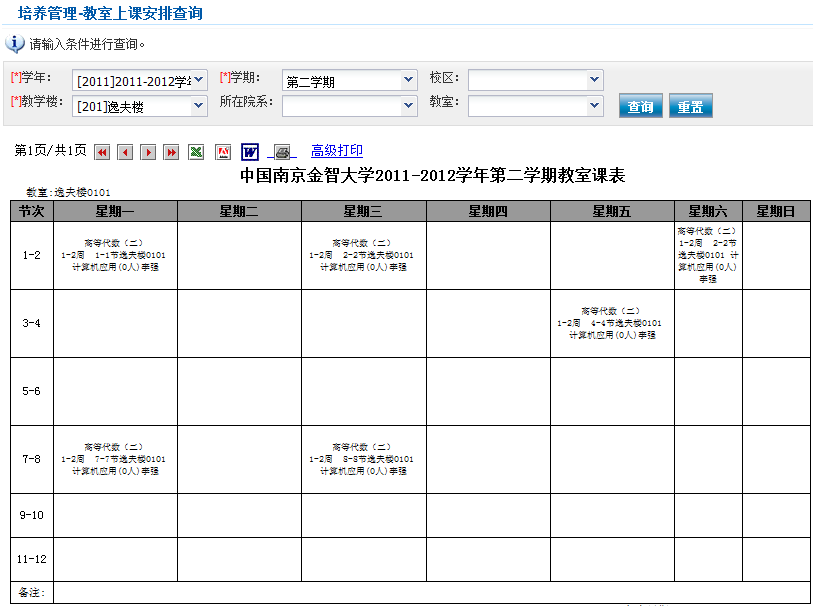
Task: Export the timetable to Word
Action: [250, 152]
